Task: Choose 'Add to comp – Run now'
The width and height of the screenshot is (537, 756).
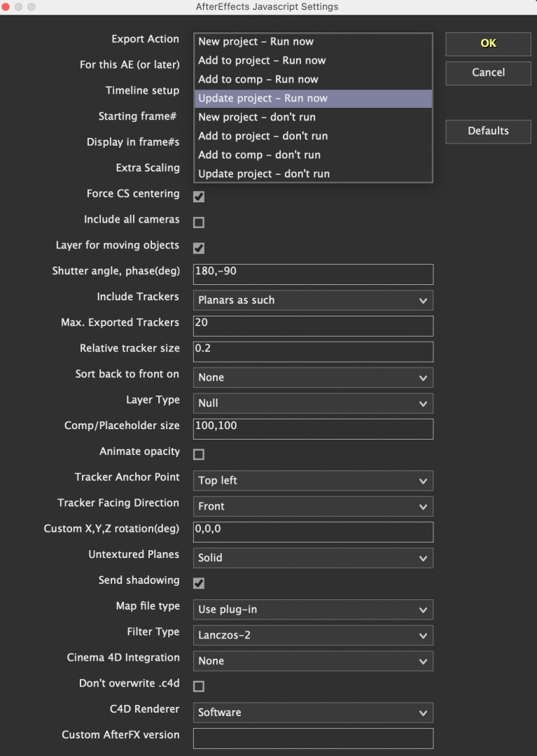Action: click(x=312, y=80)
